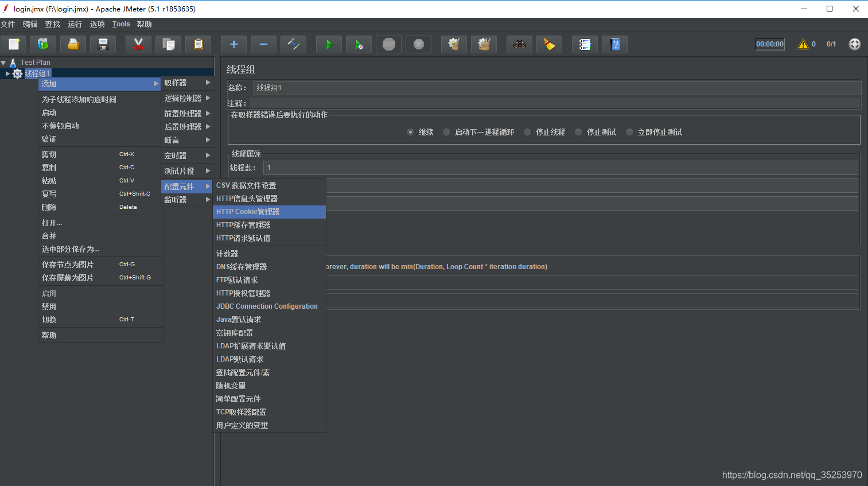Select the 继续 radio button
Screen dimensions: 868x486
point(410,132)
